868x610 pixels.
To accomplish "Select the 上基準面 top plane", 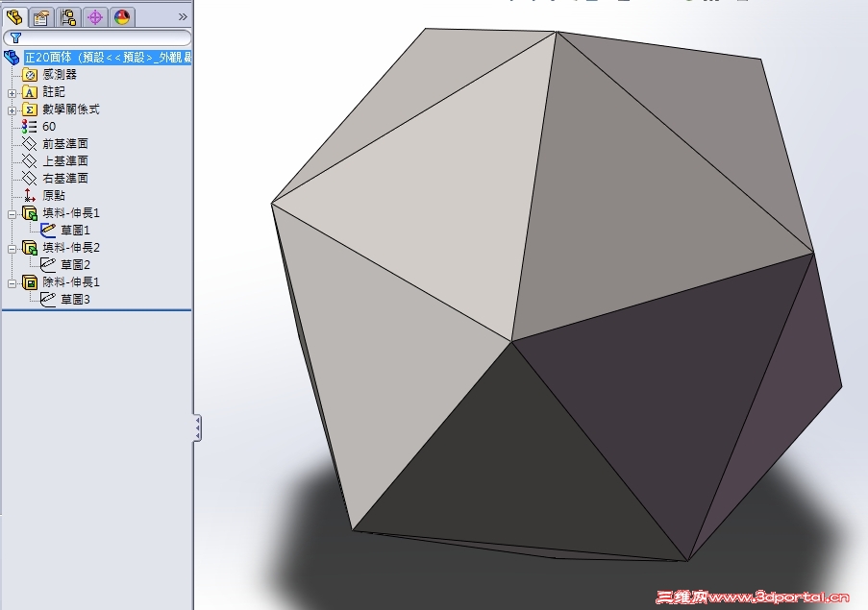I will 65,161.
